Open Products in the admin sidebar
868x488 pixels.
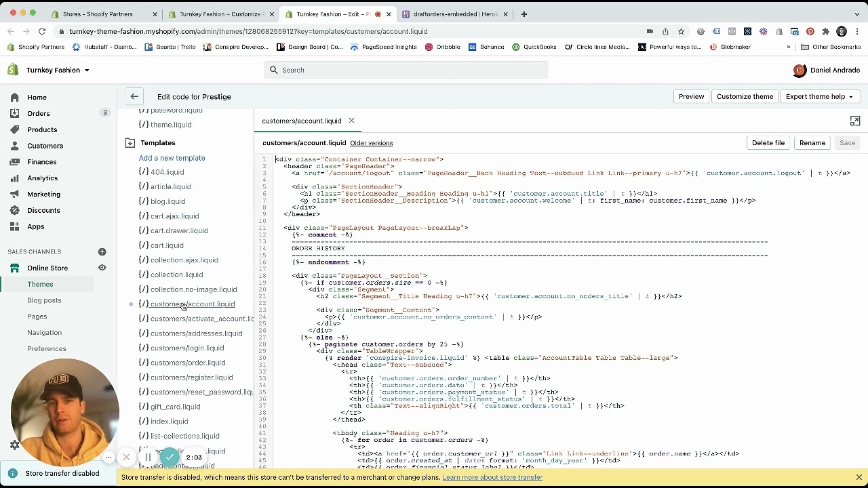pos(42,129)
